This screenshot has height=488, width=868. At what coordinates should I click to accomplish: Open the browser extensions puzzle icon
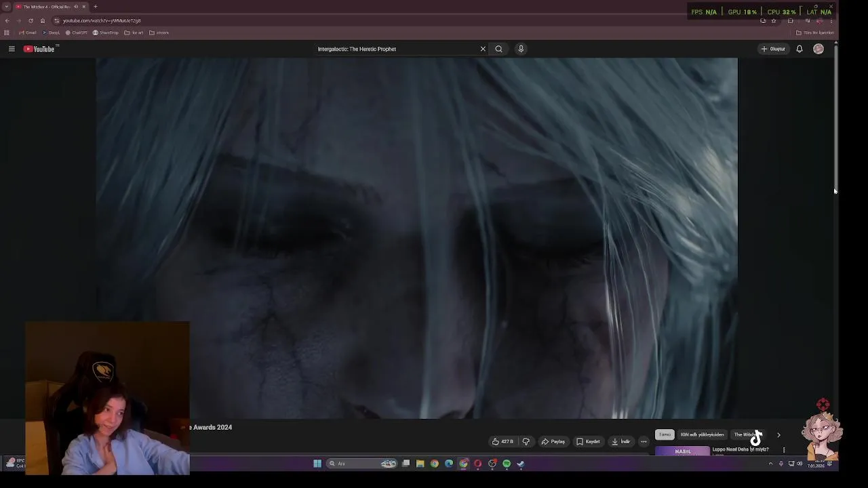(x=790, y=20)
